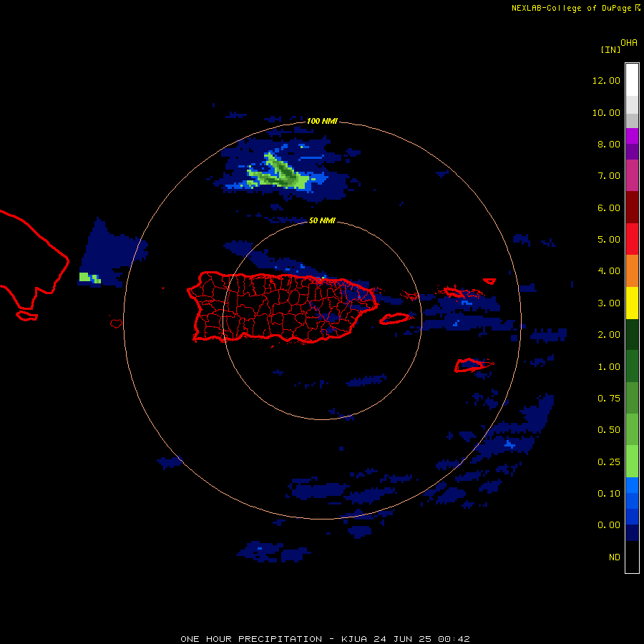The width and height of the screenshot is (644, 644).
Task: Click the ND legend label
Action: point(615,557)
